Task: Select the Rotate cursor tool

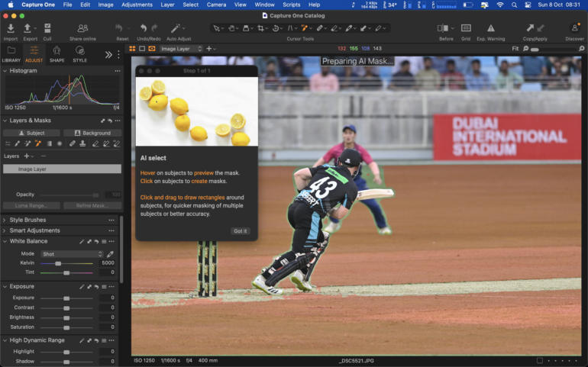Action: click(275, 28)
